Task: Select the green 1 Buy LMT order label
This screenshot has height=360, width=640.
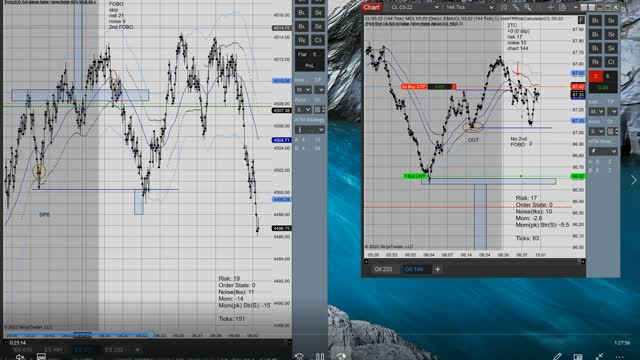Action: tap(415, 176)
